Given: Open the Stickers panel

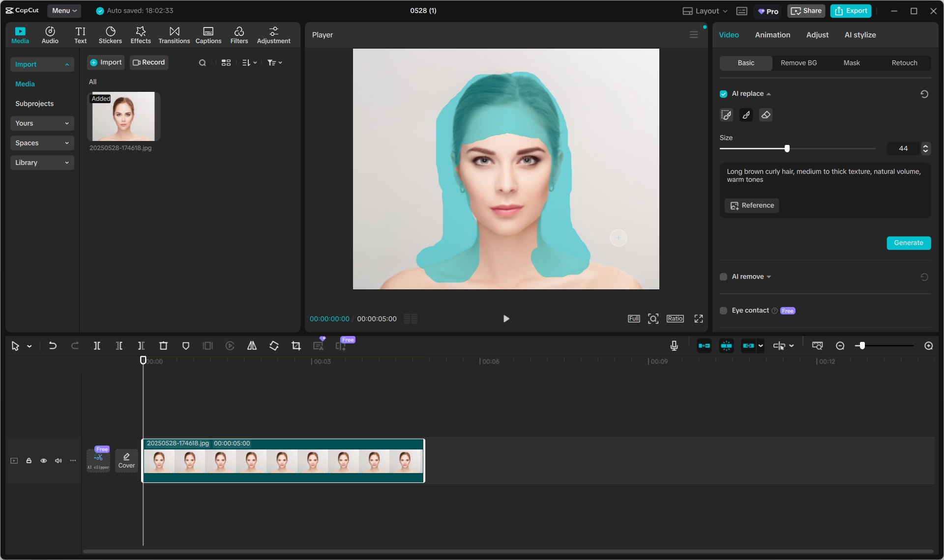Looking at the screenshot, I should click(x=110, y=35).
